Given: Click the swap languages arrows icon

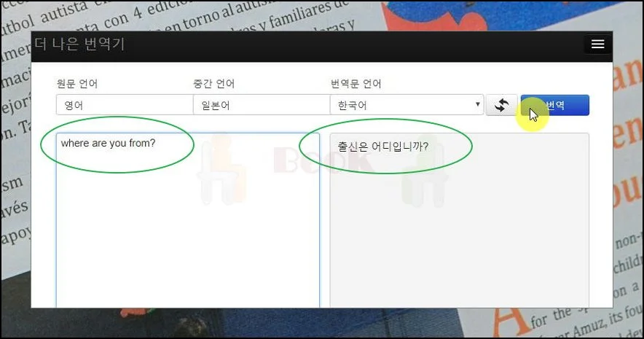Looking at the screenshot, I should click(501, 105).
